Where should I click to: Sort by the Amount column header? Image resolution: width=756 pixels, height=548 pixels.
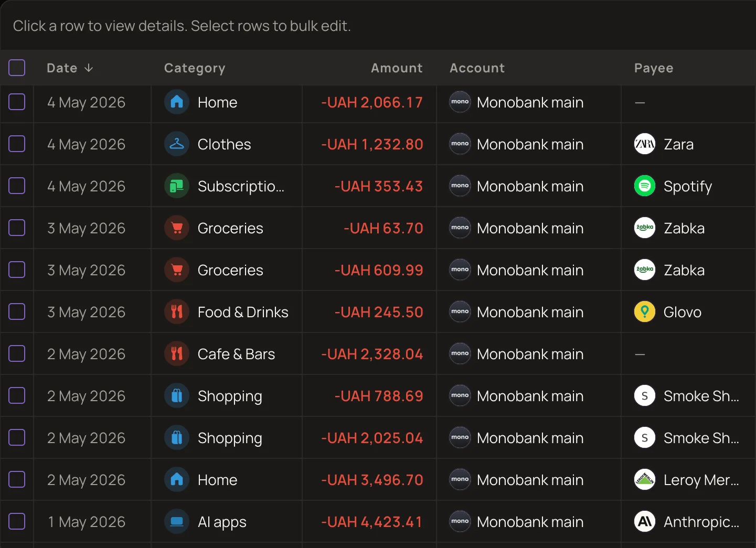(x=397, y=68)
